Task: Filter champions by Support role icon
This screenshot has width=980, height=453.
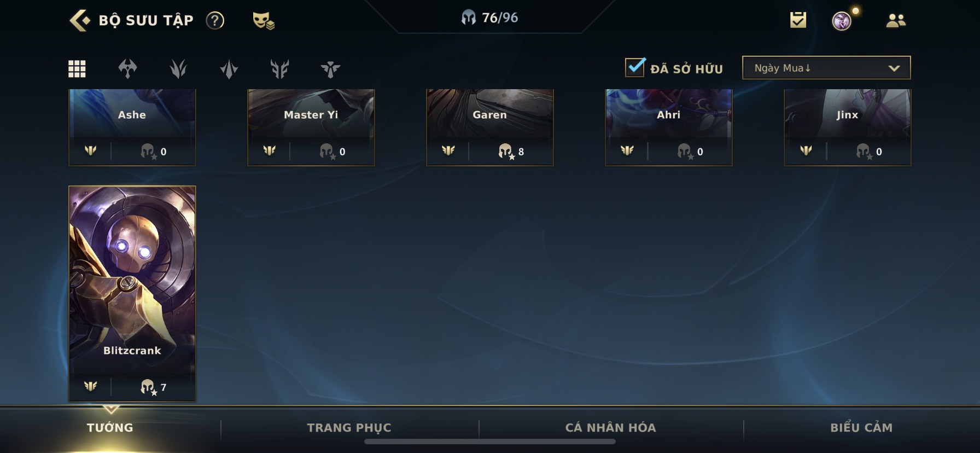Action: (330, 69)
